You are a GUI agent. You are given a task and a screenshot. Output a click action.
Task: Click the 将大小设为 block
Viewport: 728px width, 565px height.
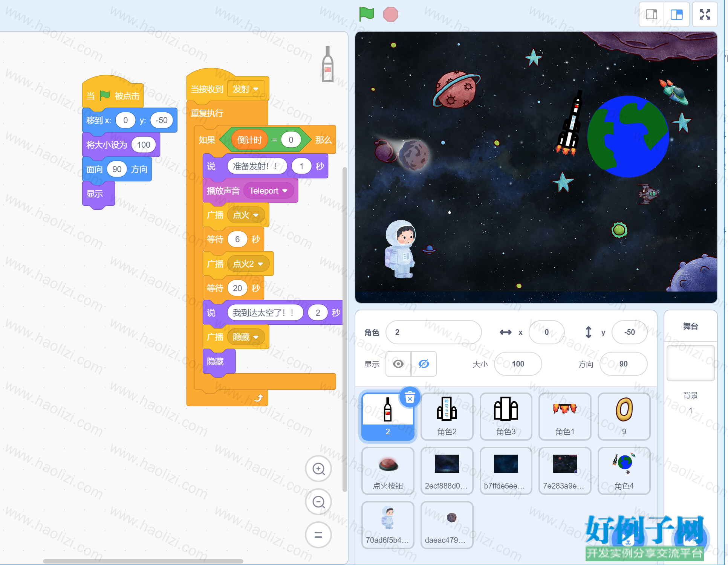121,145
